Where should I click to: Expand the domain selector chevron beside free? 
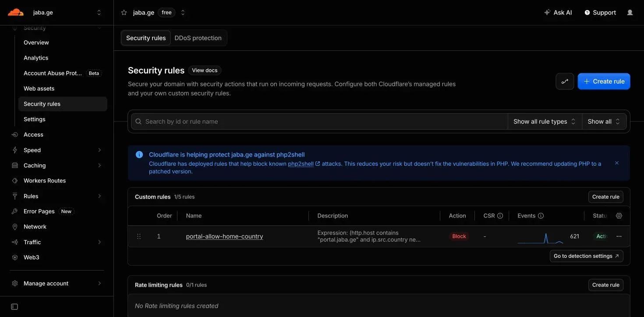tap(183, 13)
